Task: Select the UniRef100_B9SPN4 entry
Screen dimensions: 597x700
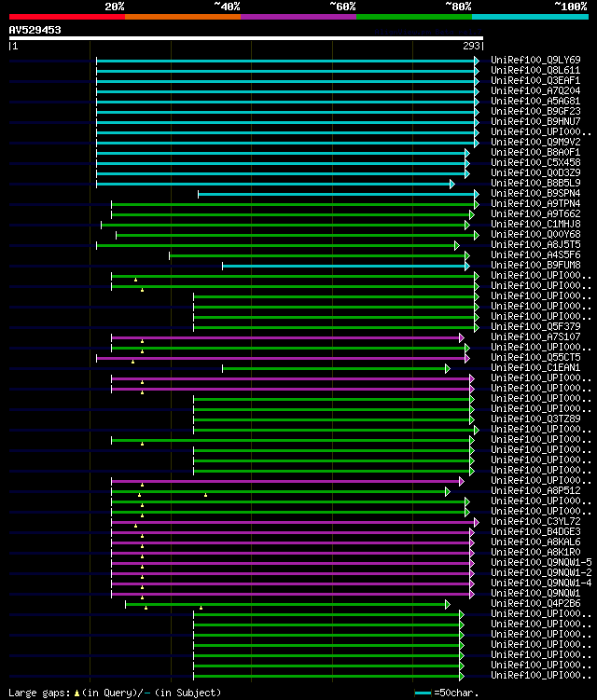Action: (535, 193)
